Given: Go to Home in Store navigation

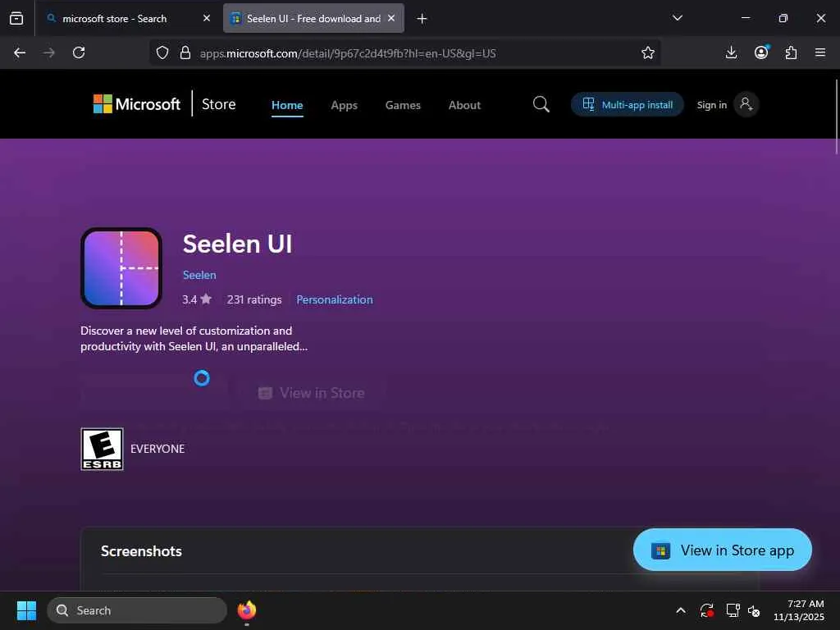Looking at the screenshot, I should [x=287, y=105].
